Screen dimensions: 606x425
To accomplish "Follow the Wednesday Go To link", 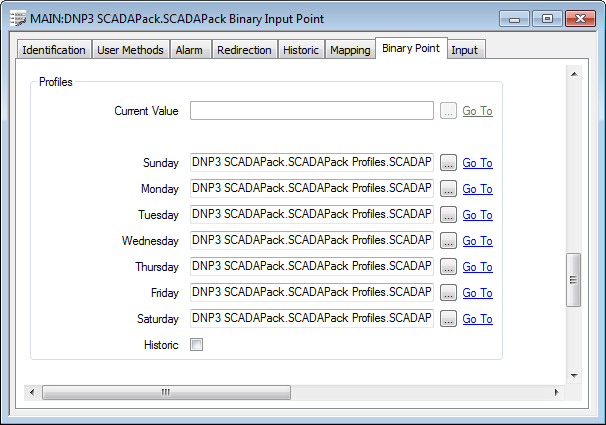I will point(477,241).
